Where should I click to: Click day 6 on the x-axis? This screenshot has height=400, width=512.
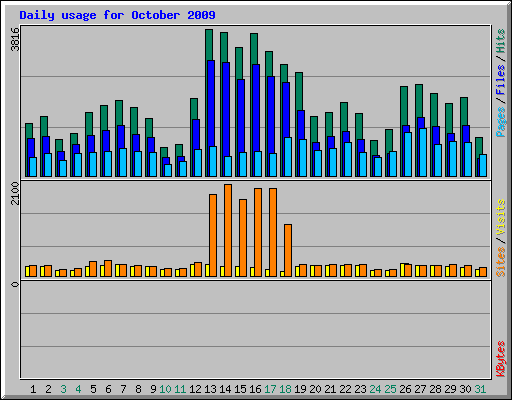(108, 389)
